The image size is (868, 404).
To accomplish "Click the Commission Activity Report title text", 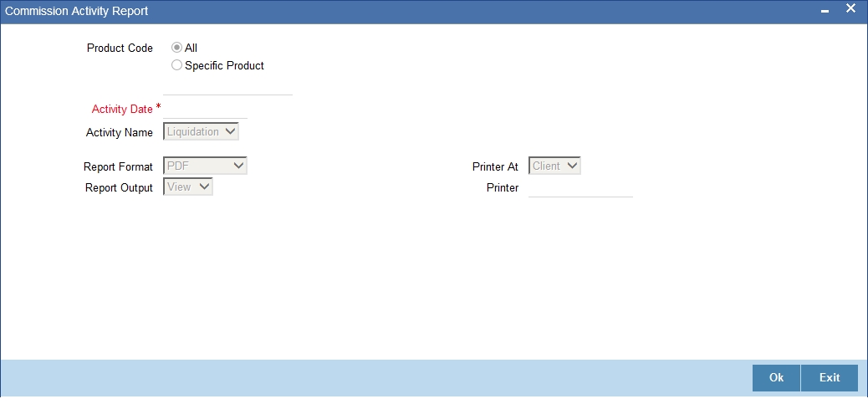I will click(x=76, y=11).
